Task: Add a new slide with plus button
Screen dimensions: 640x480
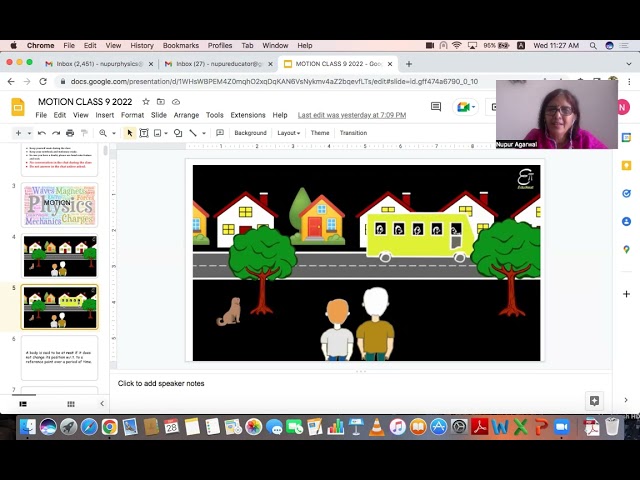Action: coord(18,133)
